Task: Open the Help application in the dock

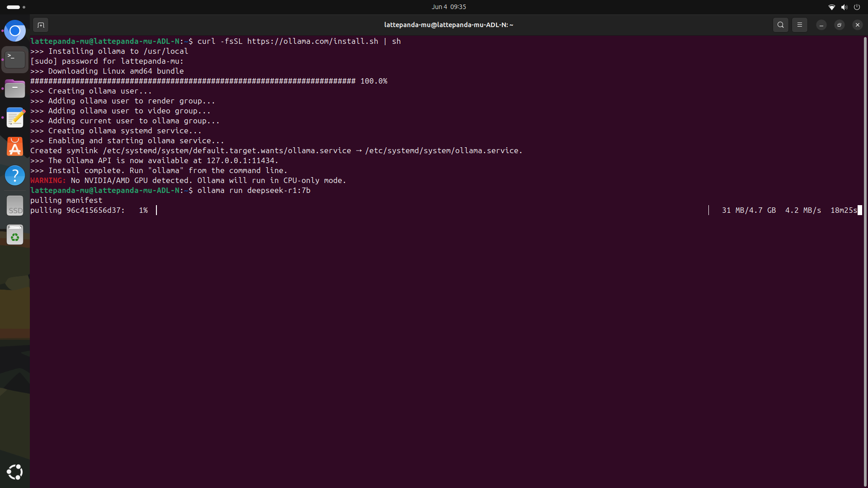Action: pos(15,175)
